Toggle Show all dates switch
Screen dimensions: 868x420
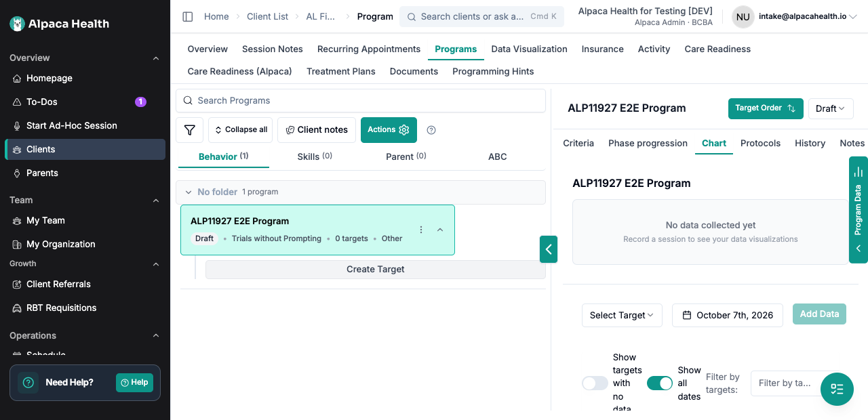(660, 383)
